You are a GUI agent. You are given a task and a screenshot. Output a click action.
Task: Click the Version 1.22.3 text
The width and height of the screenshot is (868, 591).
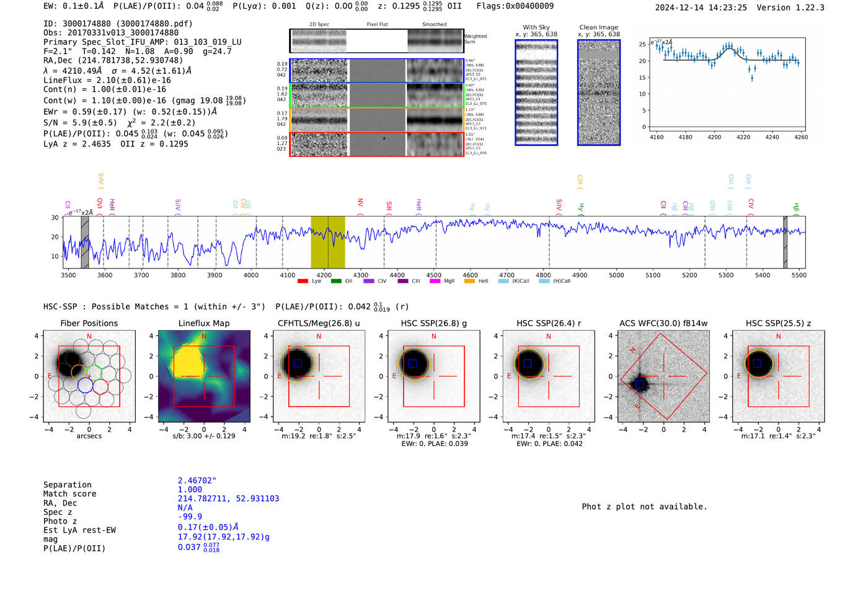coord(790,7)
